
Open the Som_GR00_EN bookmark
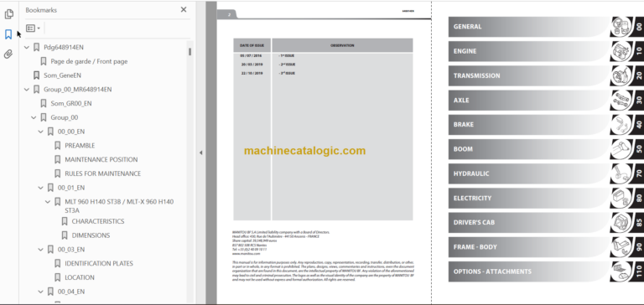(71, 103)
